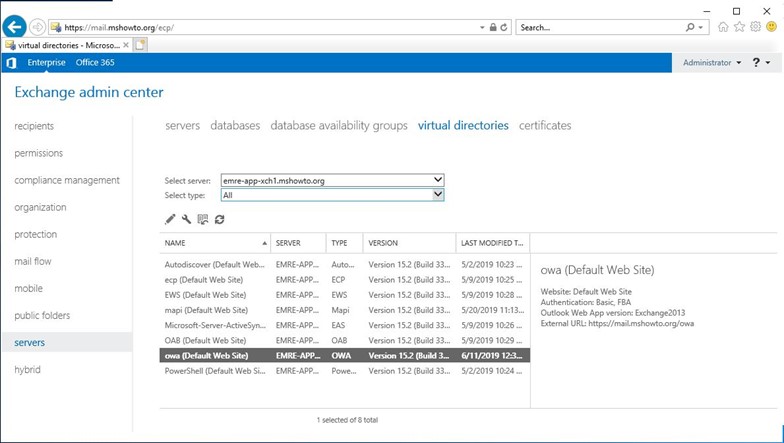Open the organization section

[40, 207]
